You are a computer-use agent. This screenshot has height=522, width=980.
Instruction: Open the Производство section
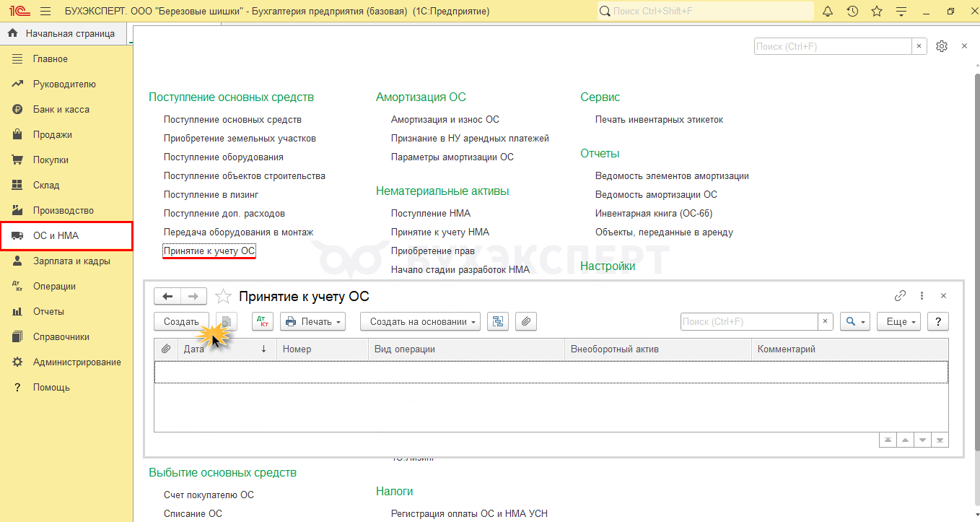64,211
